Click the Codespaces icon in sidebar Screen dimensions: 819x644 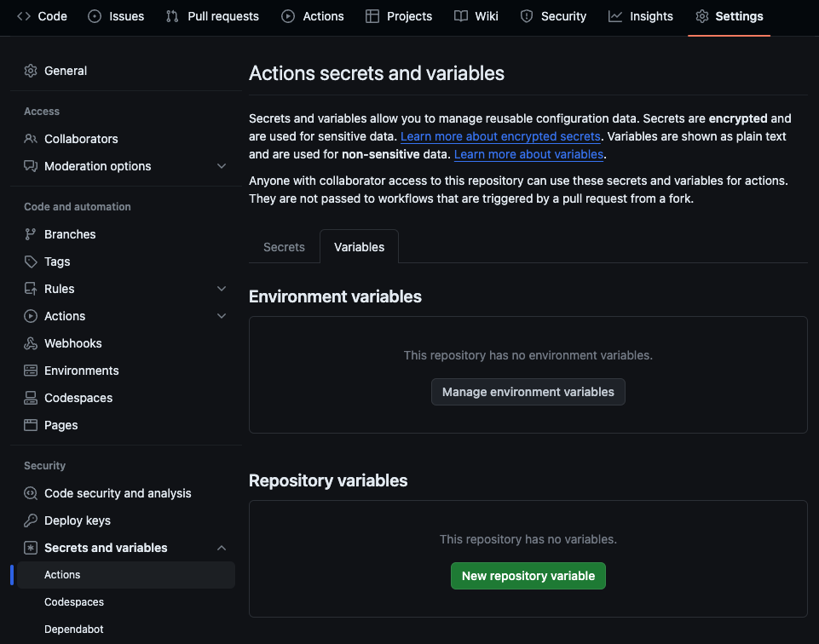pos(31,398)
